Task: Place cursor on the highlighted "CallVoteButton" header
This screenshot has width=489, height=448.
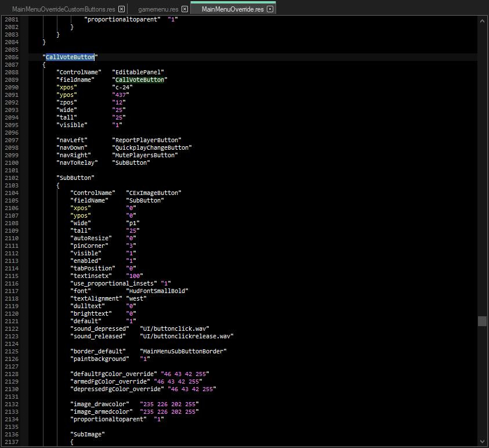Action: (x=70, y=57)
